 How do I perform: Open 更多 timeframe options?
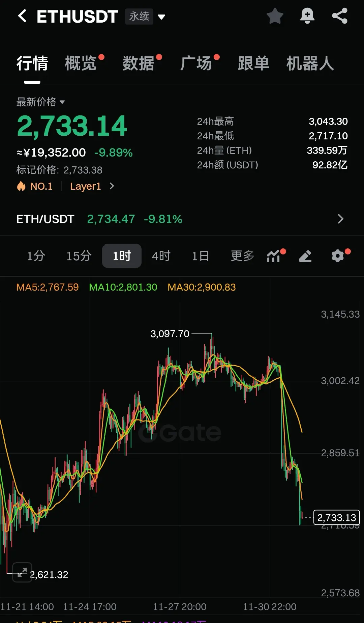tap(242, 256)
